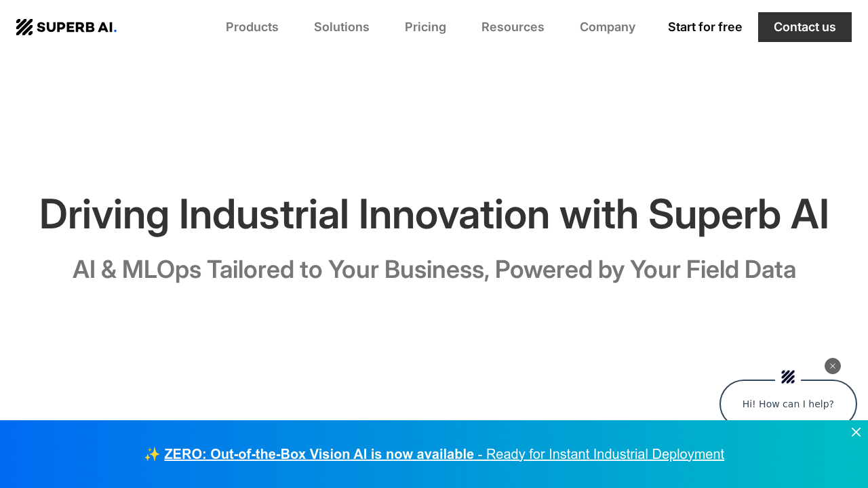Expand the Resources navigation menu
Screen dimensions: 868x488
(x=513, y=27)
